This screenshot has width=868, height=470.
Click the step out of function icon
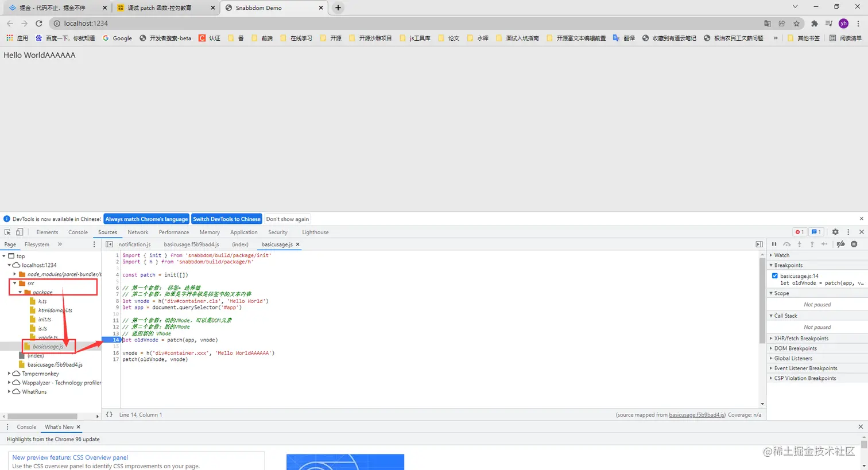812,244
